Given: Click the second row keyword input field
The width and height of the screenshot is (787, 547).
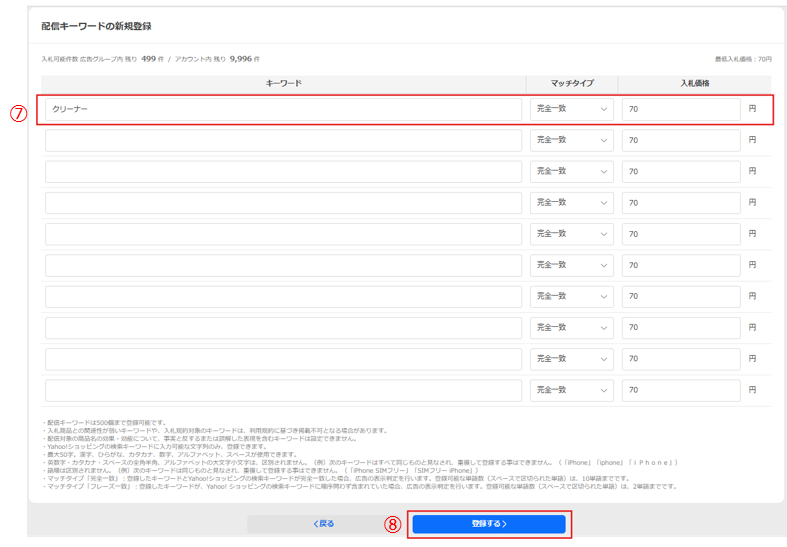Looking at the screenshot, I should (283, 140).
